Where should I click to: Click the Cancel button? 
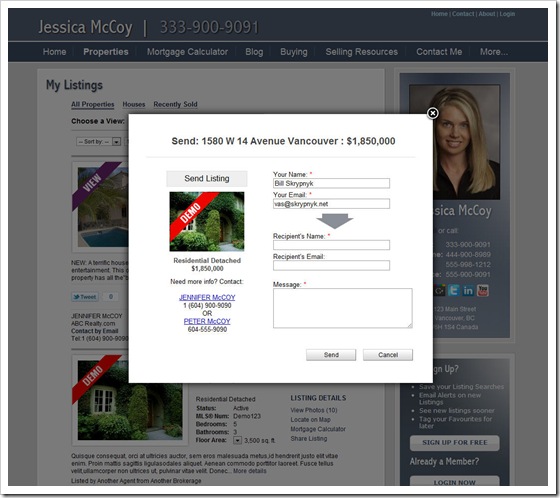(388, 355)
